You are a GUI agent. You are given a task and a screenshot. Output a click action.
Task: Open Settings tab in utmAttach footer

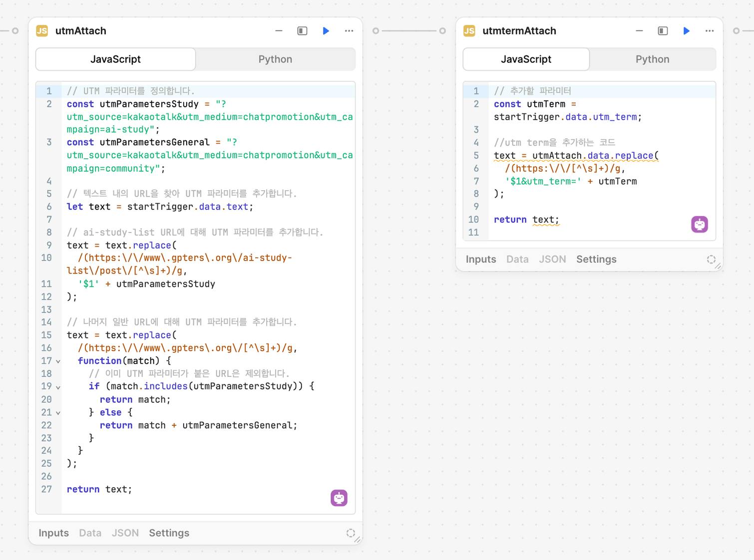tap(169, 533)
